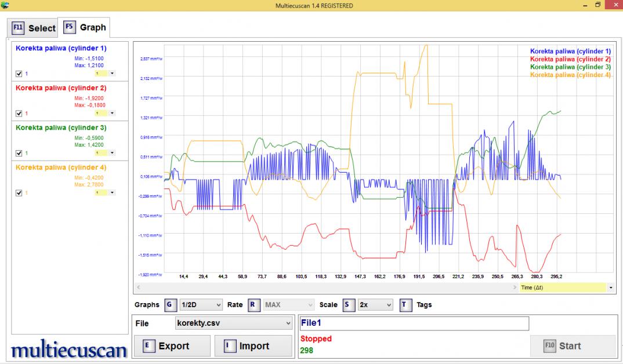Click the graph horizontal scrollbar track
The width and height of the screenshot is (623, 364).
pos(327,287)
